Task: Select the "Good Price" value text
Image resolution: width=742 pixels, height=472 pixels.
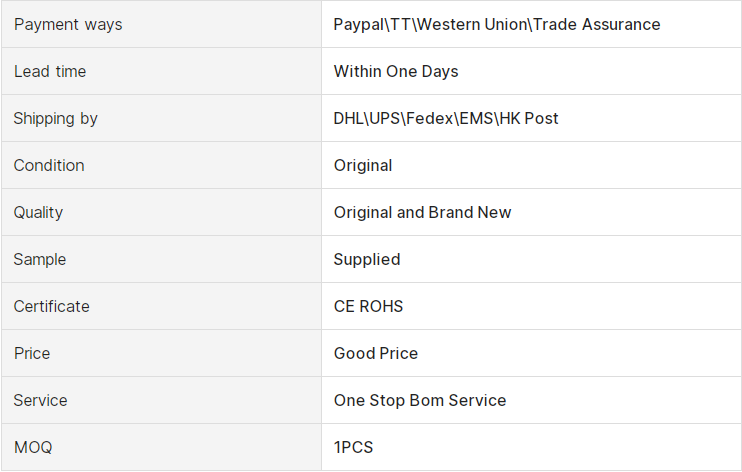Action: click(x=375, y=353)
